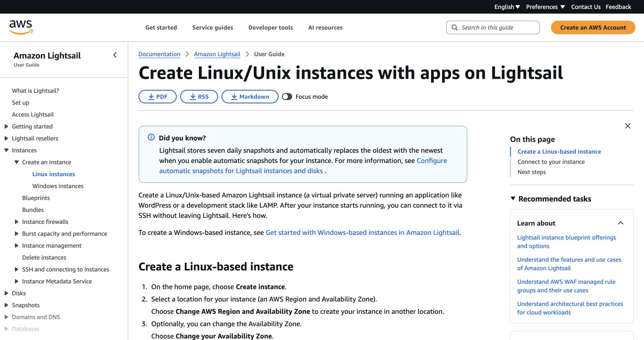Image resolution: width=644 pixels, height=340 pixels.
Task: Toggle Focus mode switch
Action: (x=287, y=97)
